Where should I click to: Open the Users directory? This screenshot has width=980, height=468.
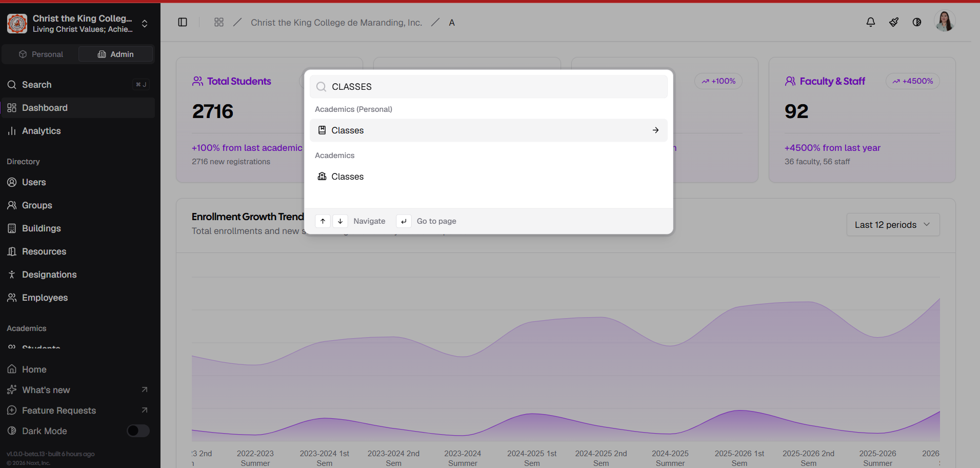[x=78, y=182]
